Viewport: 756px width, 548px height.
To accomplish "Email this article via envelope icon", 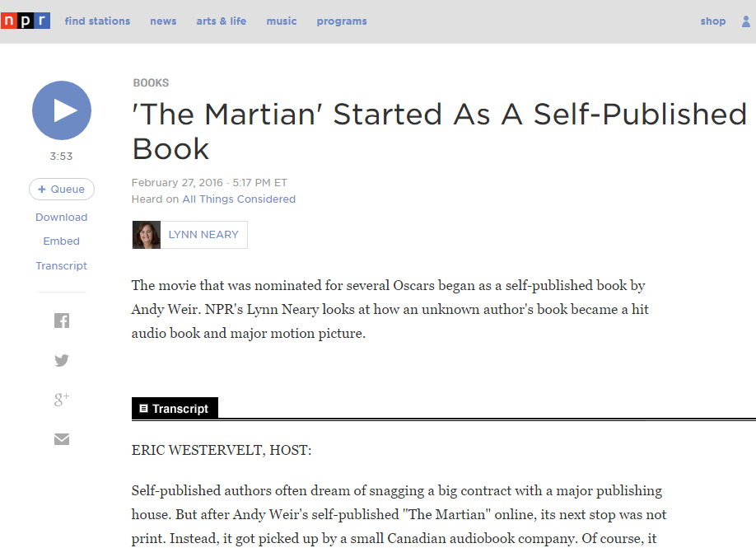I will pyautogui.click(x=62, y=439).
